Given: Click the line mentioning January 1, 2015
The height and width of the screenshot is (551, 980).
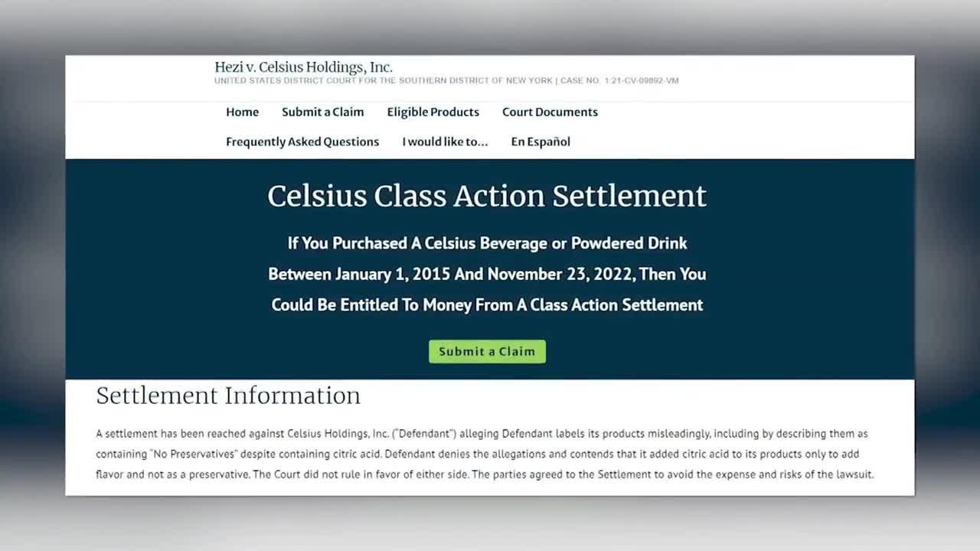Looking at the screenshot, I should (x=487, y=274).
